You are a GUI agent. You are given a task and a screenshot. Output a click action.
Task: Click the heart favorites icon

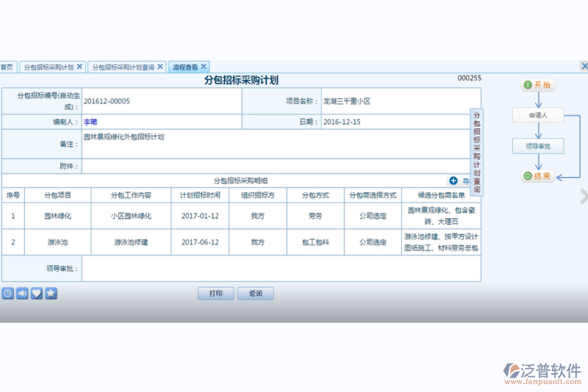pyautogui.click(x=36, y=293)
